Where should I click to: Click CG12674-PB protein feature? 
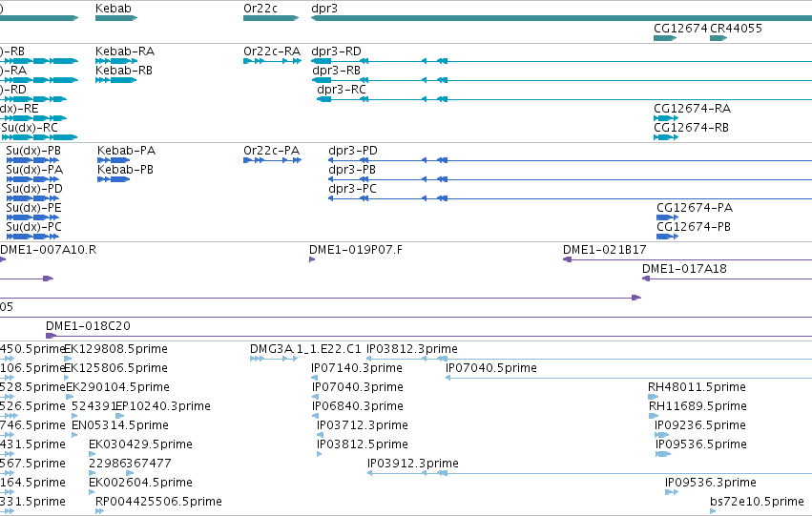(x=667, y=237)
